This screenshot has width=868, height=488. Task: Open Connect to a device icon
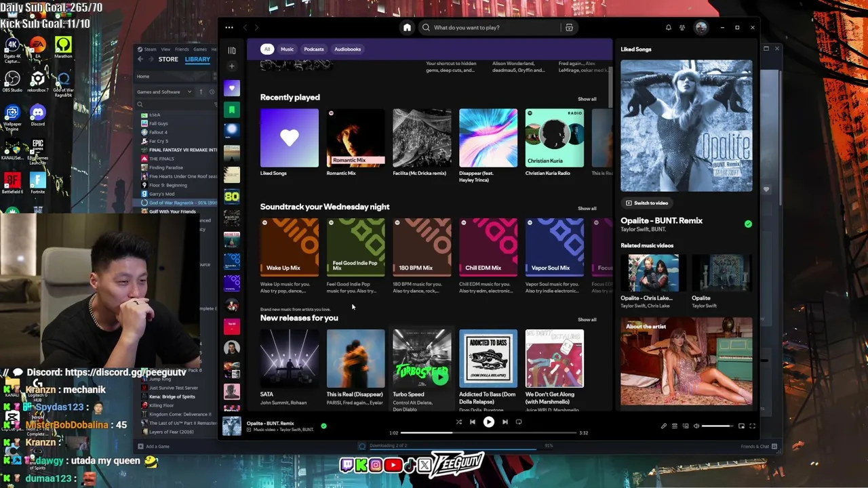(x=685, y=426)
